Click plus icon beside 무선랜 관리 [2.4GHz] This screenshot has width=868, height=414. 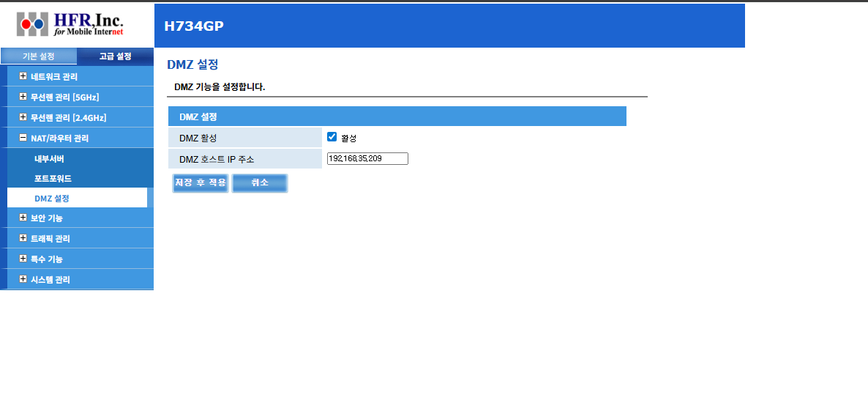(23, 117)
